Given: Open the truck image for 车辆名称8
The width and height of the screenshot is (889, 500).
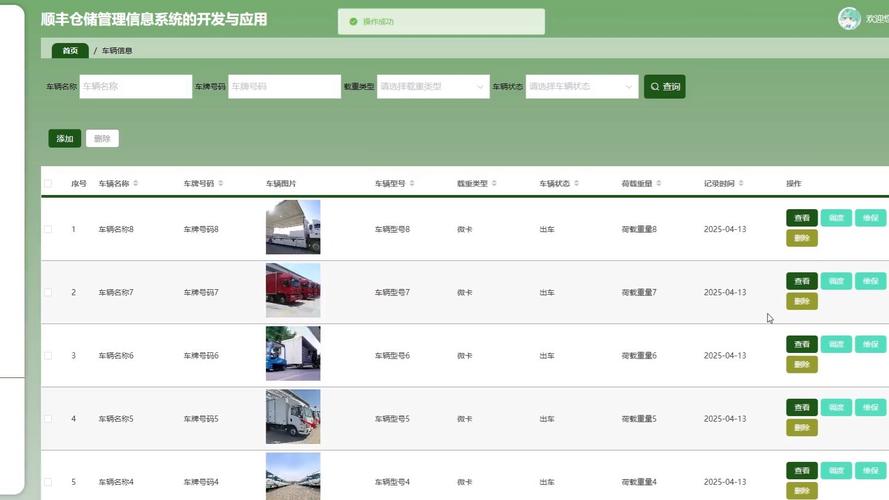Looking at the screenshot, I should click(293, 227).
